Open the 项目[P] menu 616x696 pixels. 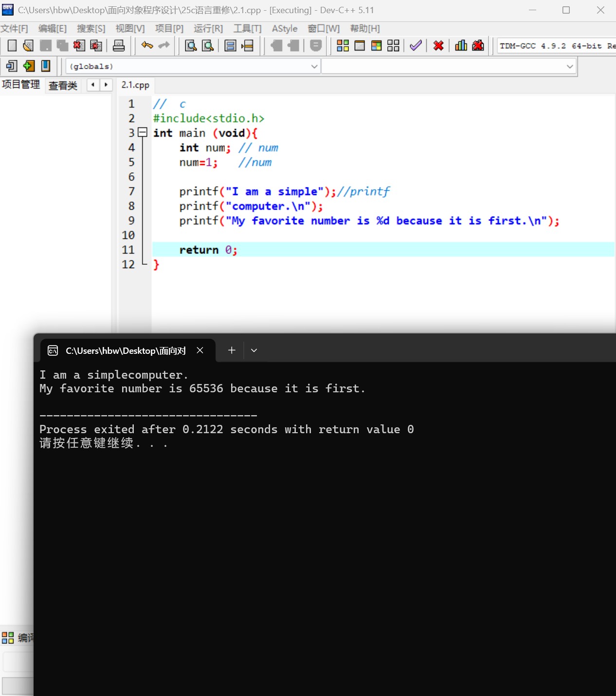tap(169, 29)
